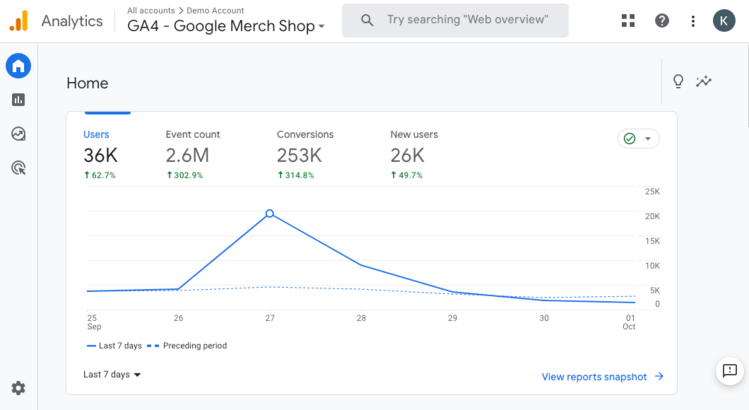The image size is (749, 410).
Task: Click the arrow beside View reports snapshot
Action: (x=659, y=377)
